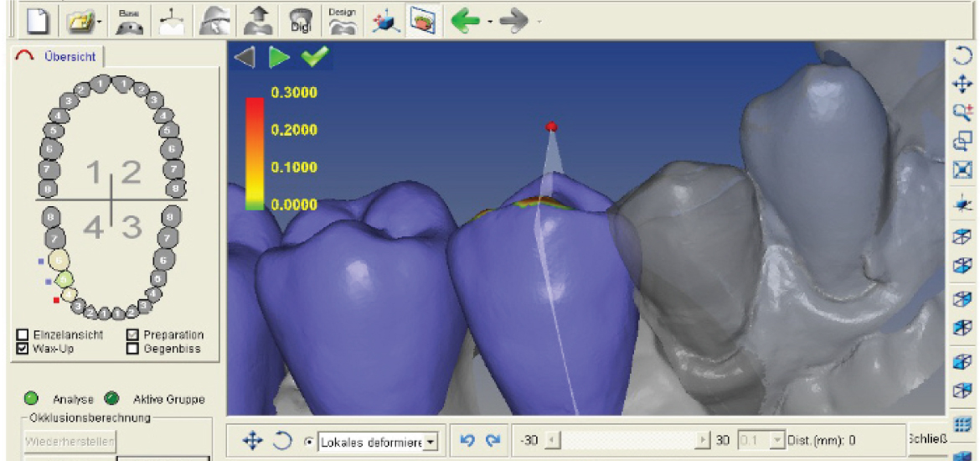Confirm with the green checkmark icon
The height and width of the screenshot is (461, 980).
click(x=315, y=57)
